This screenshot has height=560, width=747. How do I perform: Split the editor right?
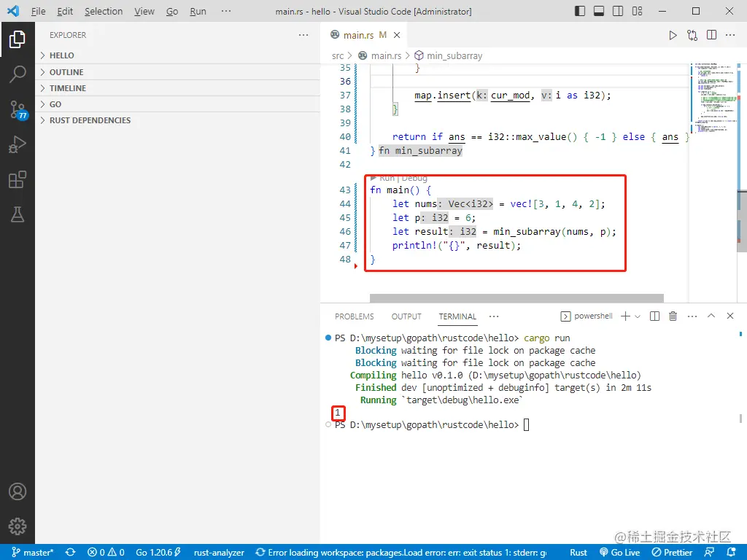711,35
